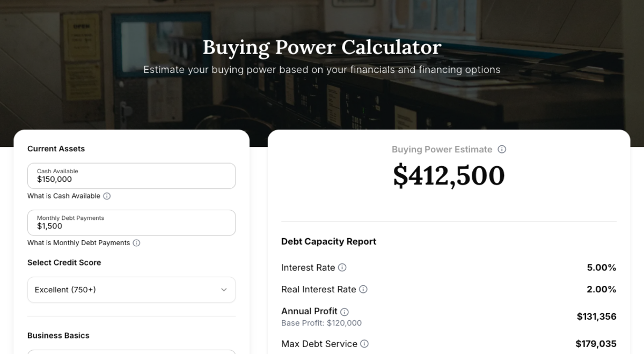The height and width of the screenshot is (354, 644).
Task: Focus the Cash Available input field
Action: [x=131, y=176]
